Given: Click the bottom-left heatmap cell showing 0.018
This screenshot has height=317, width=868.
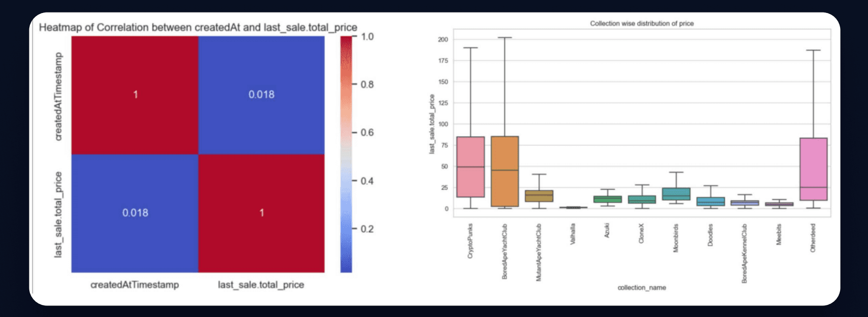Looking at the screenshot, I should (x=135, y=213).
